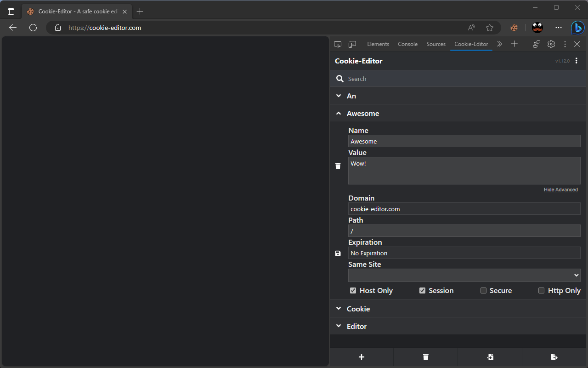
Task: Click the search magnifier icon
Action: (340, 79)
